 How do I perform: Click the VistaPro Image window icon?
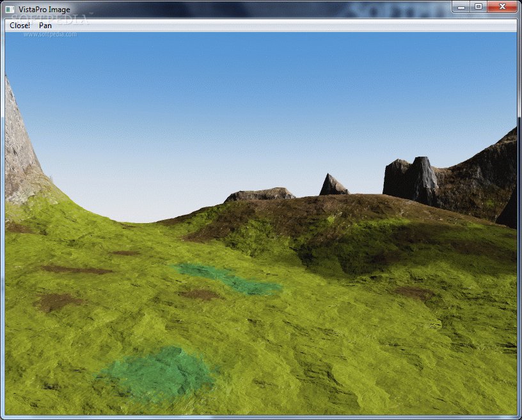click(x=10, y=10)
